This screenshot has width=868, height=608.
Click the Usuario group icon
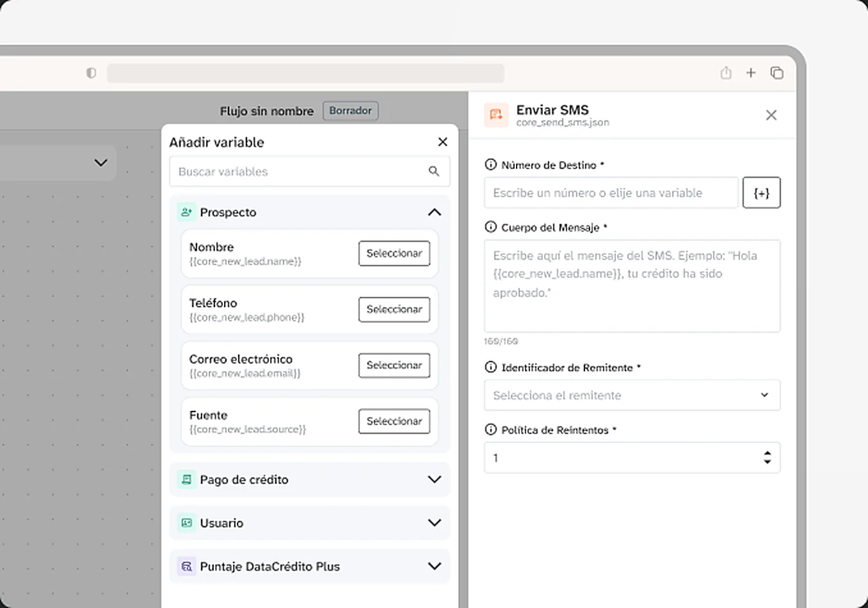pyautogui.click(x=186, y=523)
